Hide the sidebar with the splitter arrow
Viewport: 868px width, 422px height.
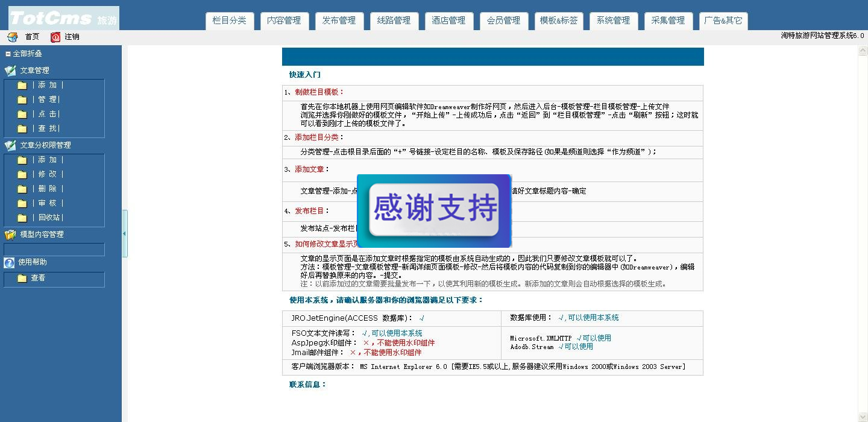click(124, 233)
